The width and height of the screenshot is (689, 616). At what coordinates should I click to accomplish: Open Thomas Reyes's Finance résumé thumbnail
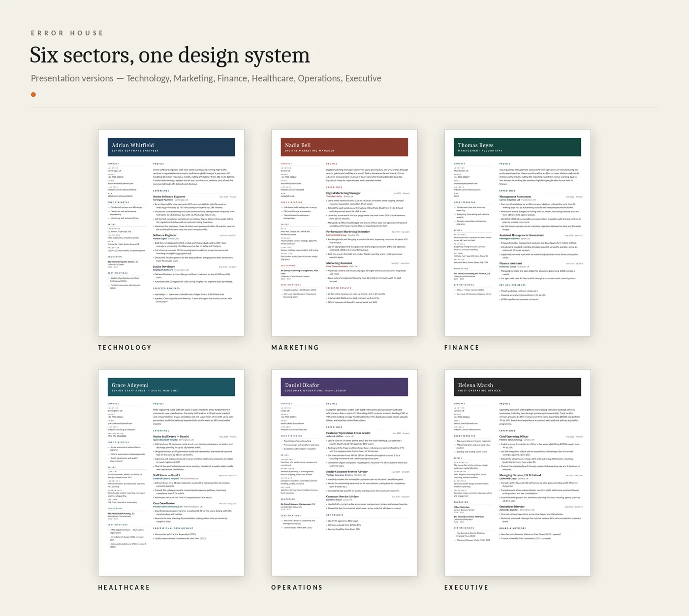pyautogui.click(x=517, y=233)
